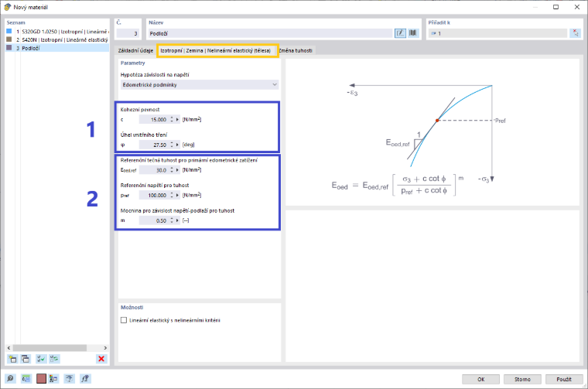588x389 pixels.
Task: Click the cohesion c value field 15.000
Action: click(x=153, y=120)
